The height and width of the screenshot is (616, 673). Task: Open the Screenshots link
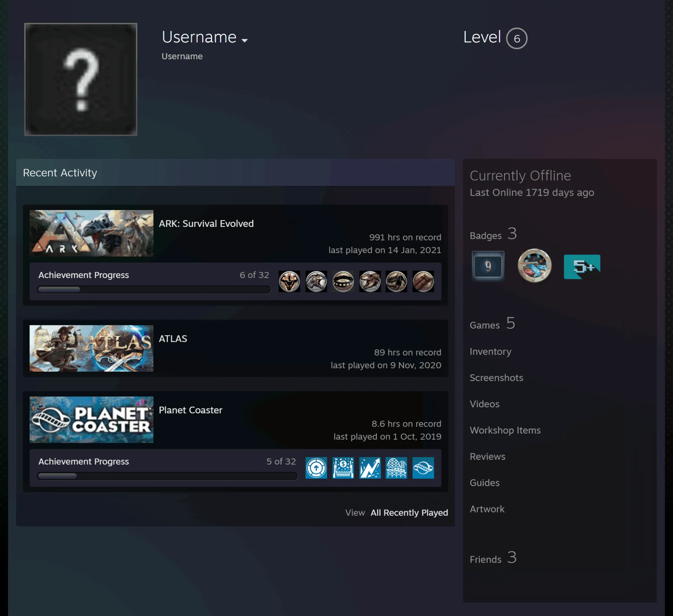[496, 378]
